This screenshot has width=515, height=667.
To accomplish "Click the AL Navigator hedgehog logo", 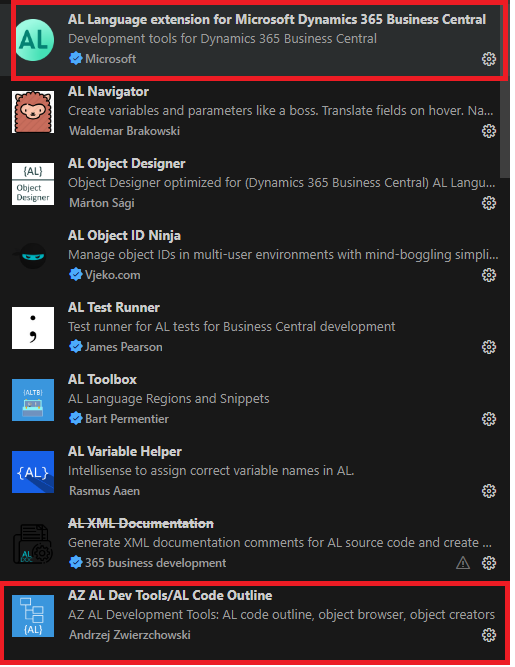I will [x=33, y=112].
